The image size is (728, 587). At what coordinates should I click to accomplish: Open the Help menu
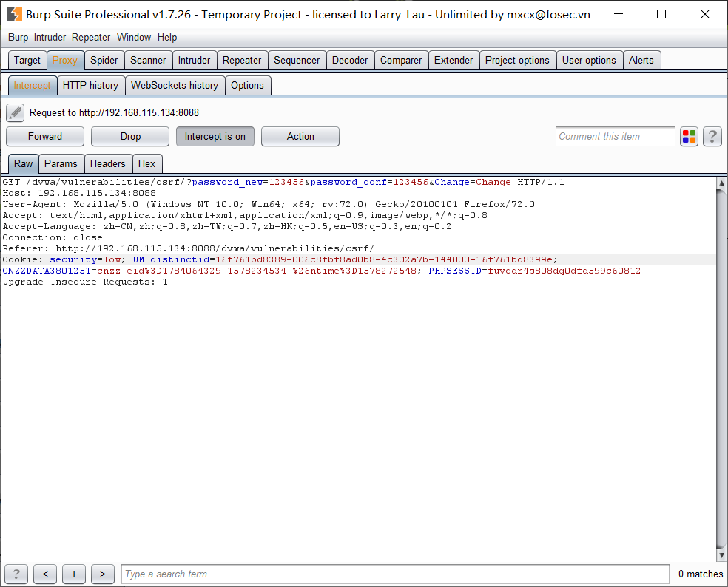(167, 38)
